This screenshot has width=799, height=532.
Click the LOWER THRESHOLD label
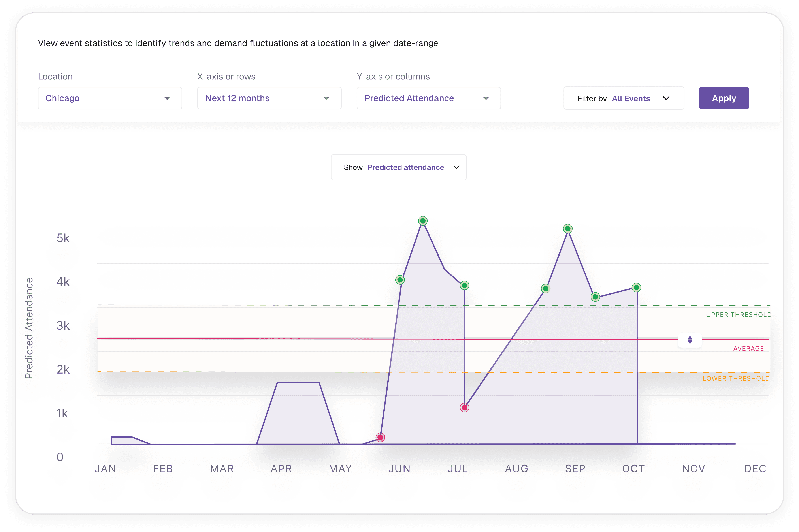point(736,378)
